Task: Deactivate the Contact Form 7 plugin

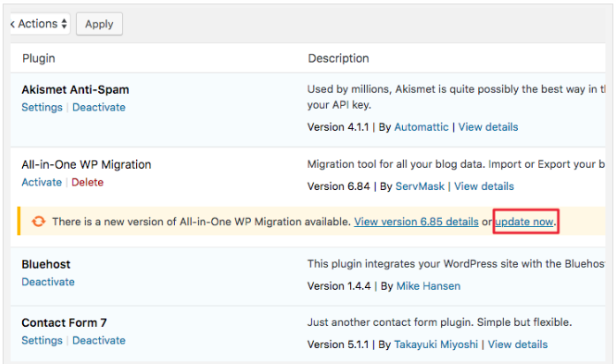Action: [x=99, y=341]
